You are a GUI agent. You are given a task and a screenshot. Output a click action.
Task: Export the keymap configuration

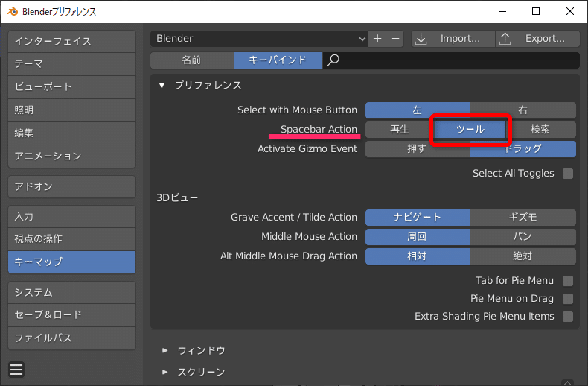tap(537, 39)
